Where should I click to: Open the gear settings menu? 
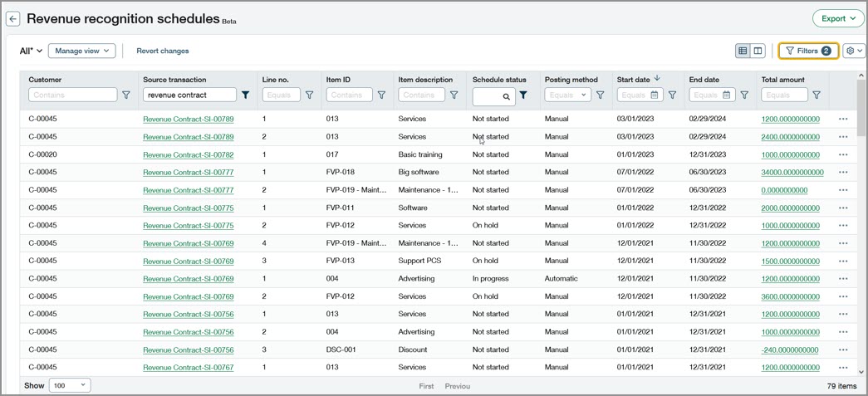pyautogui.click(x=854, y=51)
